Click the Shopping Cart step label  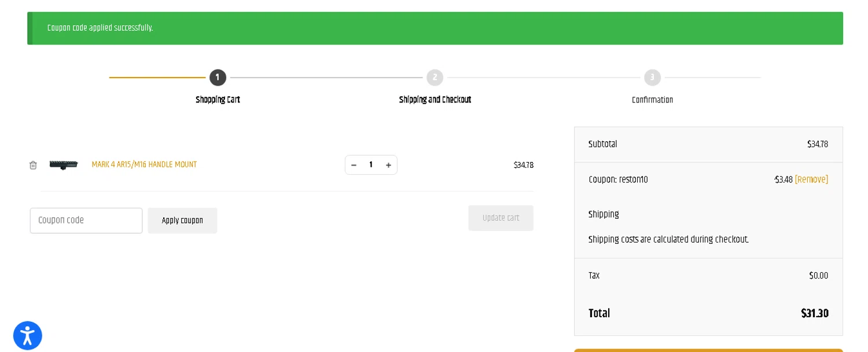218,100
